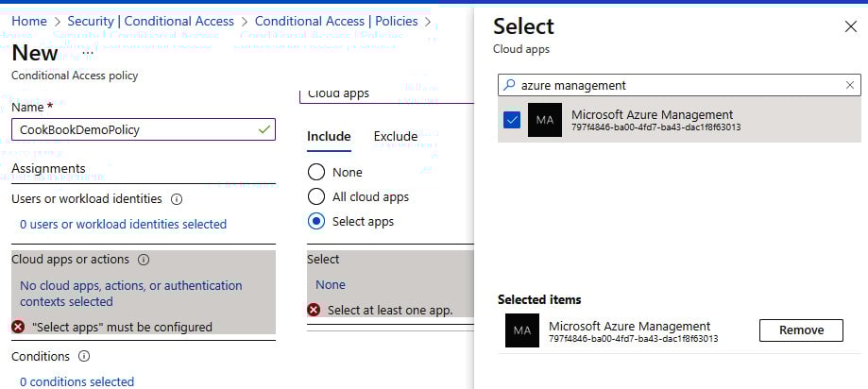Close the Select cloud apps panel
Viewport: 868px width, 389px height.
tap(850, 26)
